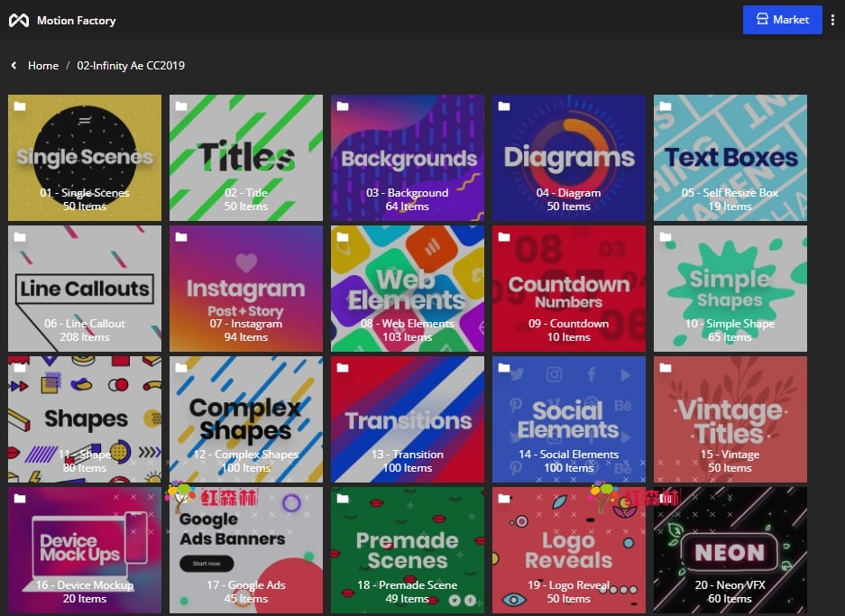Click the folder icon on Single Scenes card
Viewport: 845px width, 616px height.
coord(20,106)
